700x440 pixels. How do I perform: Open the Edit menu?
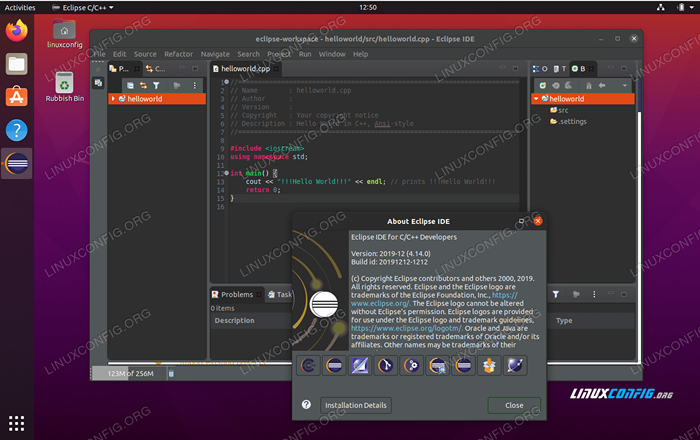(x=119, y=54)
